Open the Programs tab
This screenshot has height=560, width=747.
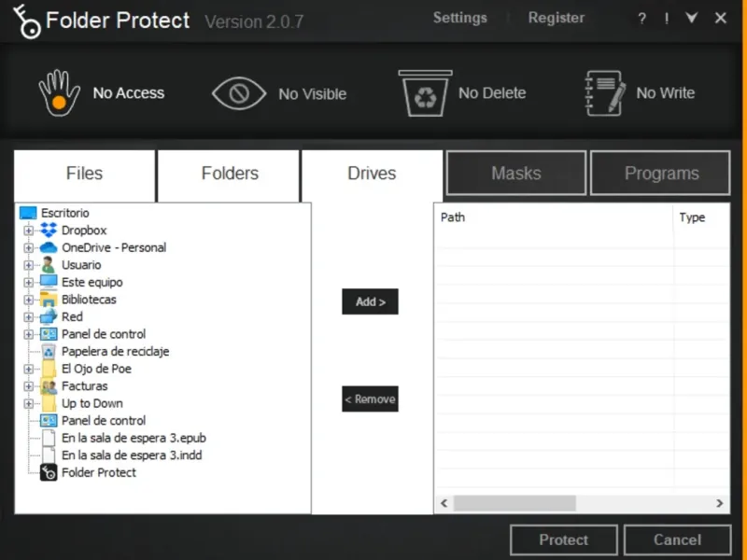pyautogui.click(x=661, y=174)
